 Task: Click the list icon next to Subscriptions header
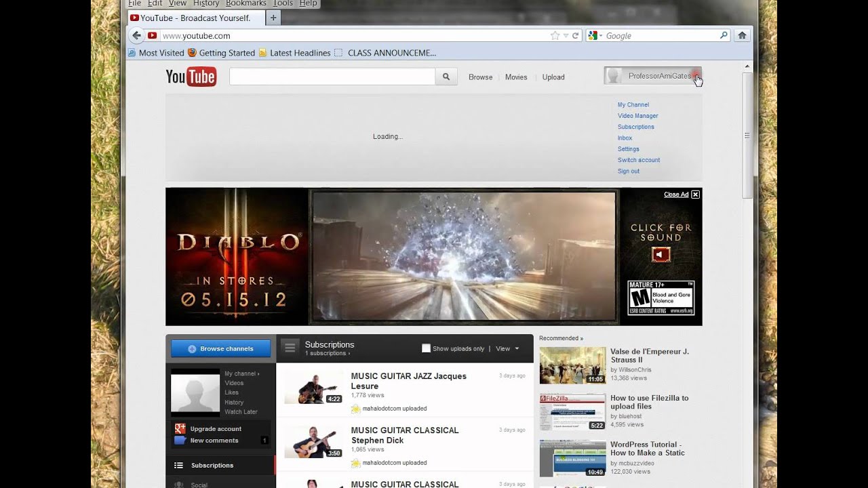[290, 348]
